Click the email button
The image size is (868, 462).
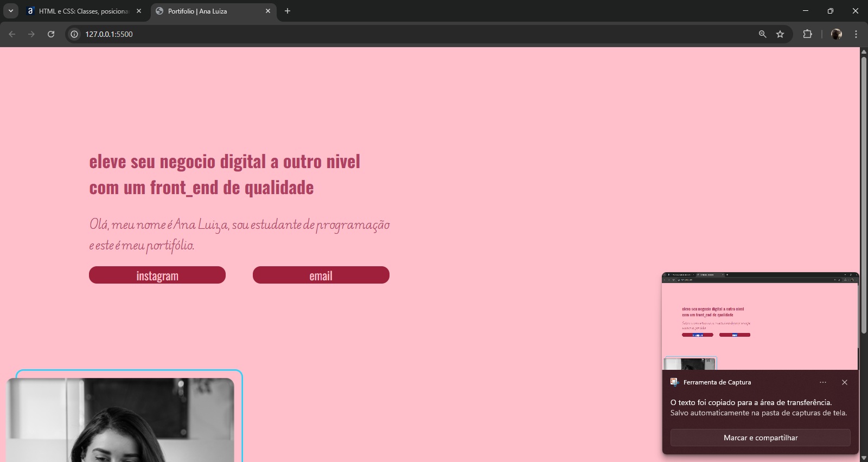tap(321, 275)
